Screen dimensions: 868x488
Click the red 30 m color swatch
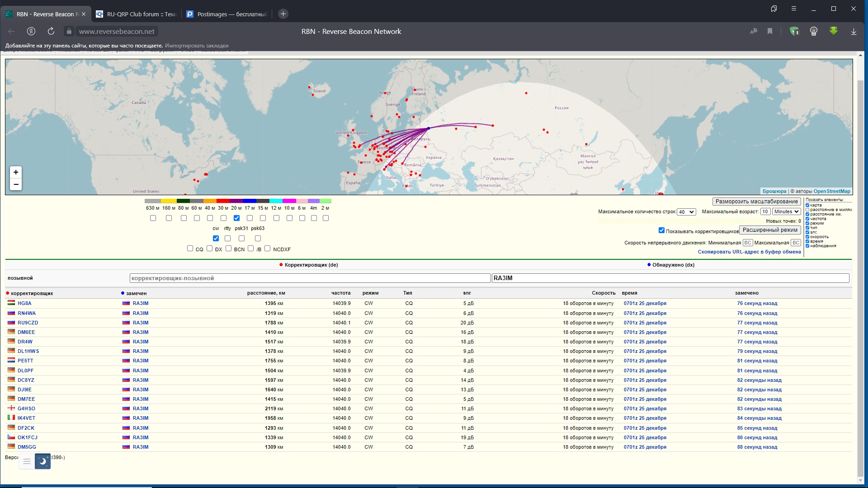[223, 201]
